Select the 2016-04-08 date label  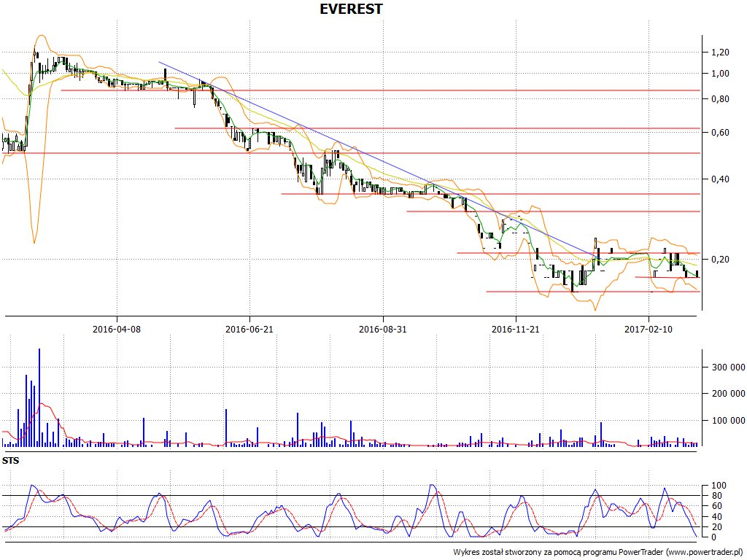(x=117, y=329)
